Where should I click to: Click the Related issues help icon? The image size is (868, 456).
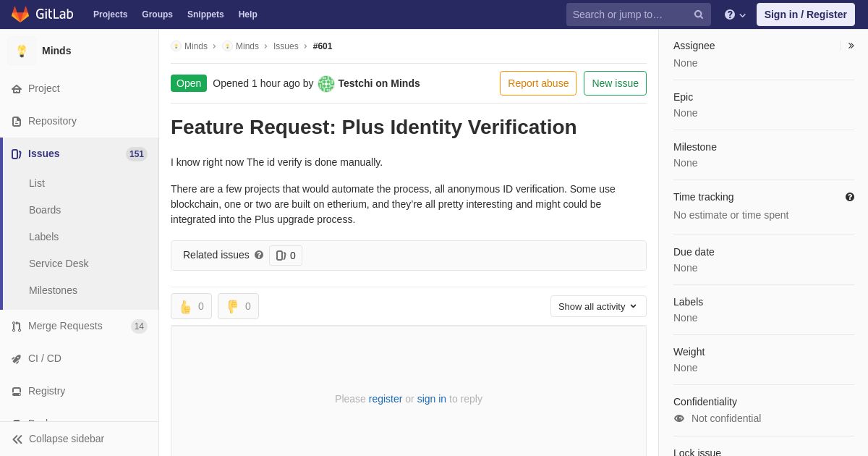pyautogui.click(x=259, y=255)
